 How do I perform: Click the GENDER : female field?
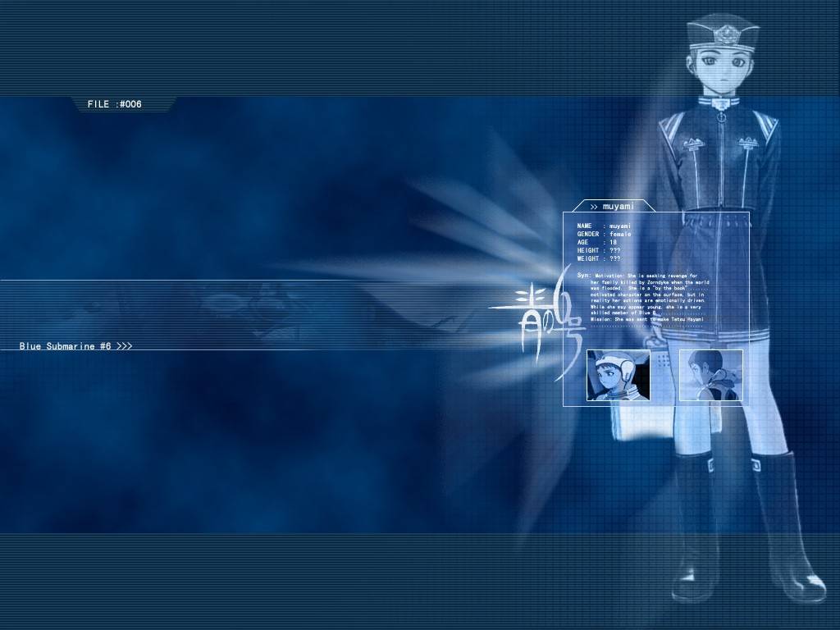pos(604,234)
